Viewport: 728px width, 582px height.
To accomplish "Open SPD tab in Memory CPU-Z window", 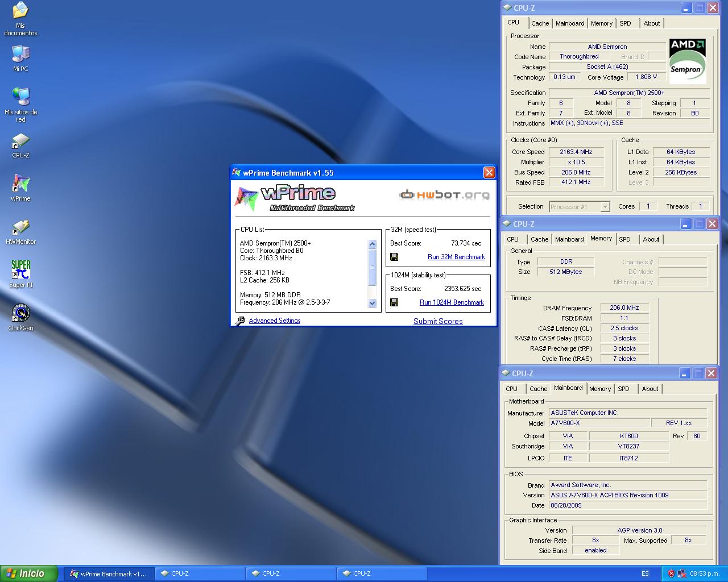I will (624, 239).
